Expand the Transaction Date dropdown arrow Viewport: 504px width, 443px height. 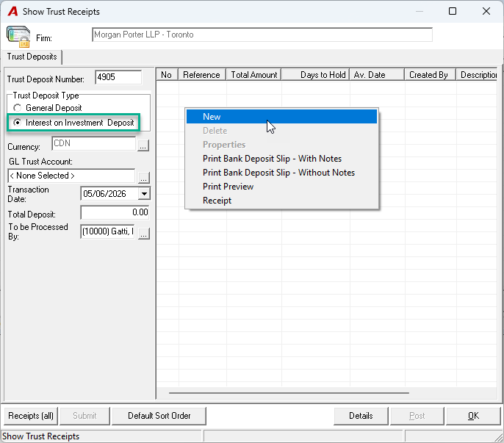[x=144, y=194]
